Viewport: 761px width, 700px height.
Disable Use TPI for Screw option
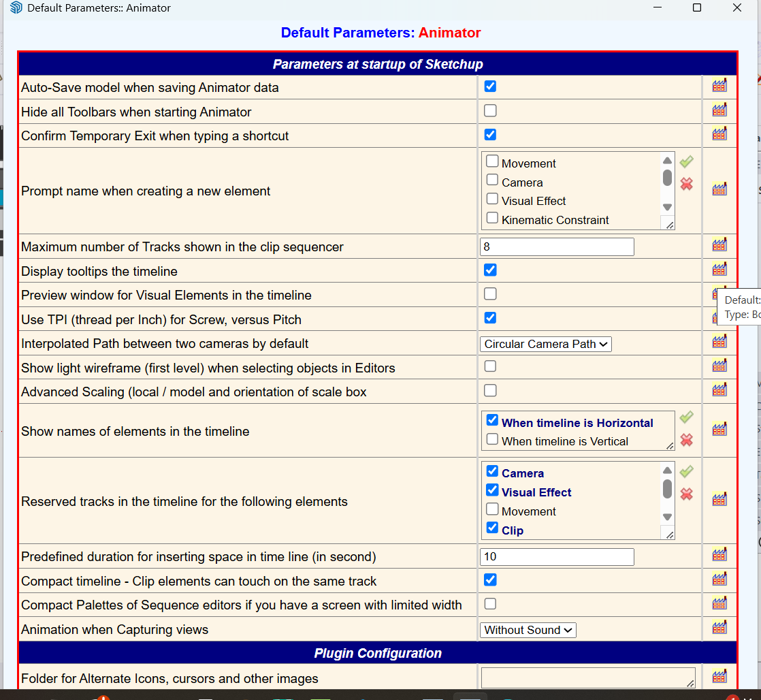click(x=490, y=317)
